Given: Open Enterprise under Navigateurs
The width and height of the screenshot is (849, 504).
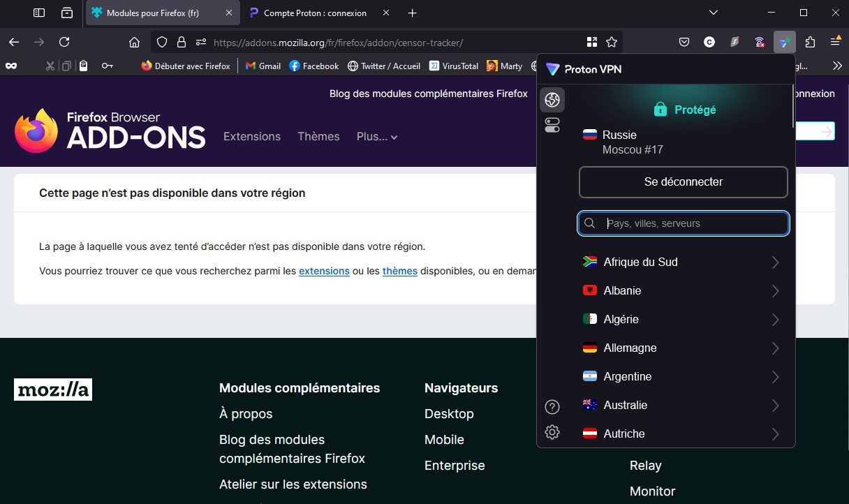Looking at the screenshot, I should tap(455, 466).
